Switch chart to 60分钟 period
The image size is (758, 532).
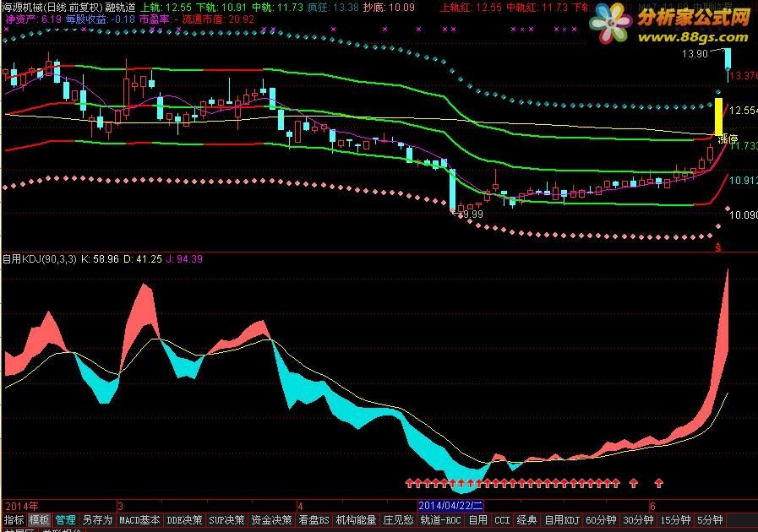coord(601,520)
